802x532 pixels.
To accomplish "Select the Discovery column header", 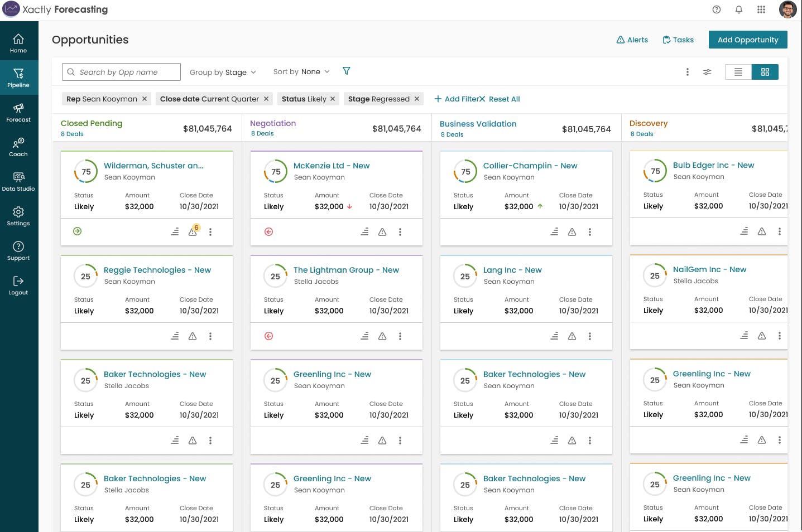I will (649, 123).
